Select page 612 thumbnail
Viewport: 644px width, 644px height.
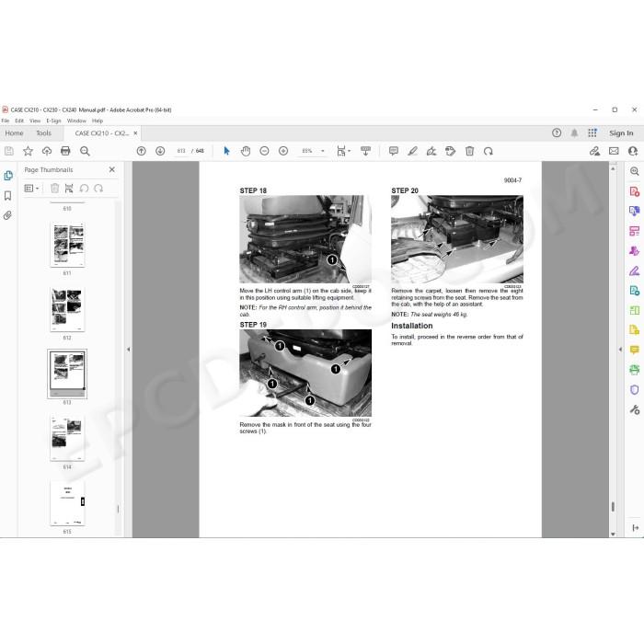click(x=67, y=309)
